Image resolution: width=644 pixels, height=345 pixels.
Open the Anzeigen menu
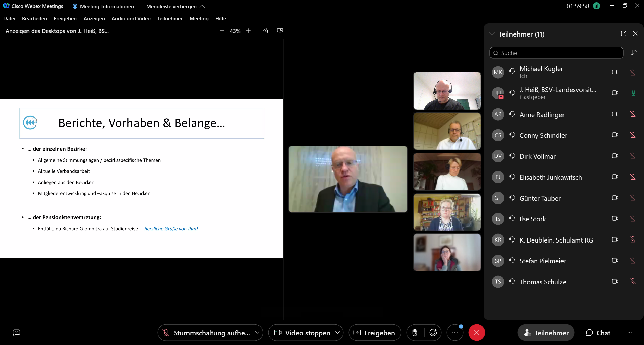tap(94, 19)
